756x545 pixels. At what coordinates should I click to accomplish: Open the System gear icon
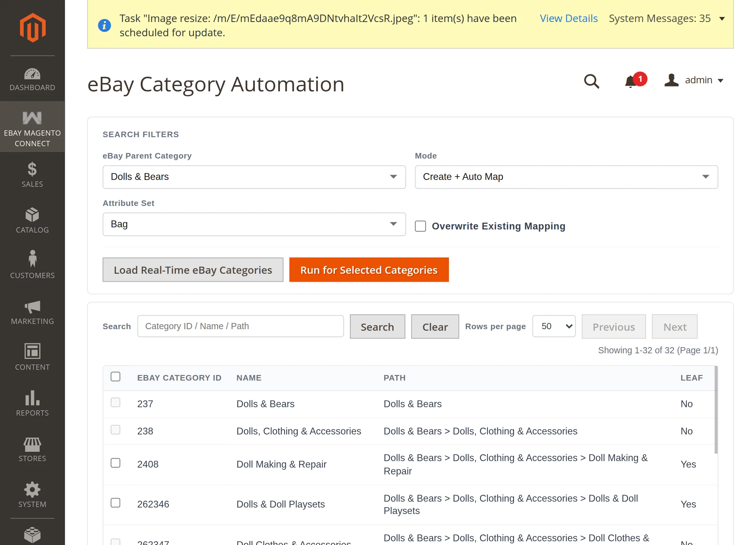(32, 489)
